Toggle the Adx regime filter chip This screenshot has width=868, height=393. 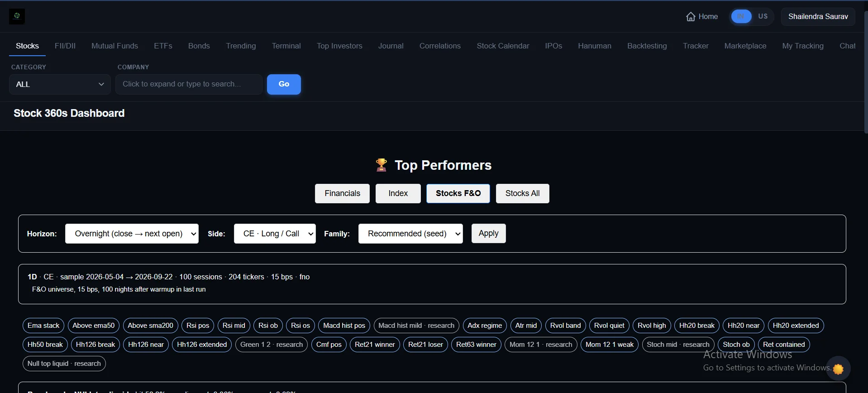pos(485,326)
